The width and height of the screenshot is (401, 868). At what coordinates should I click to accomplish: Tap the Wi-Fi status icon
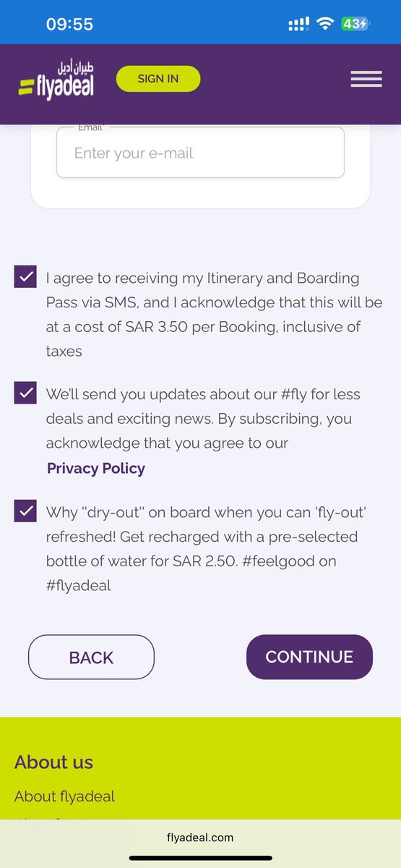[325, 24]
